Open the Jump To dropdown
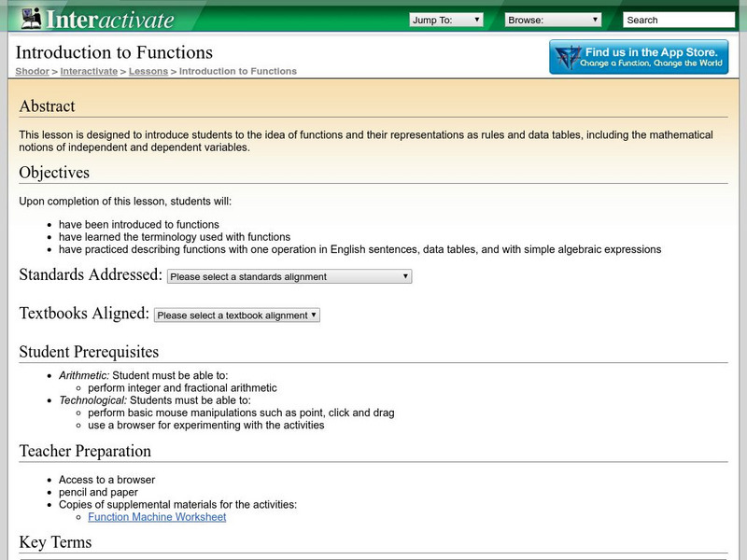Viewport: 747px width, 560px height. pyautogui.click(x=446, y=20)
